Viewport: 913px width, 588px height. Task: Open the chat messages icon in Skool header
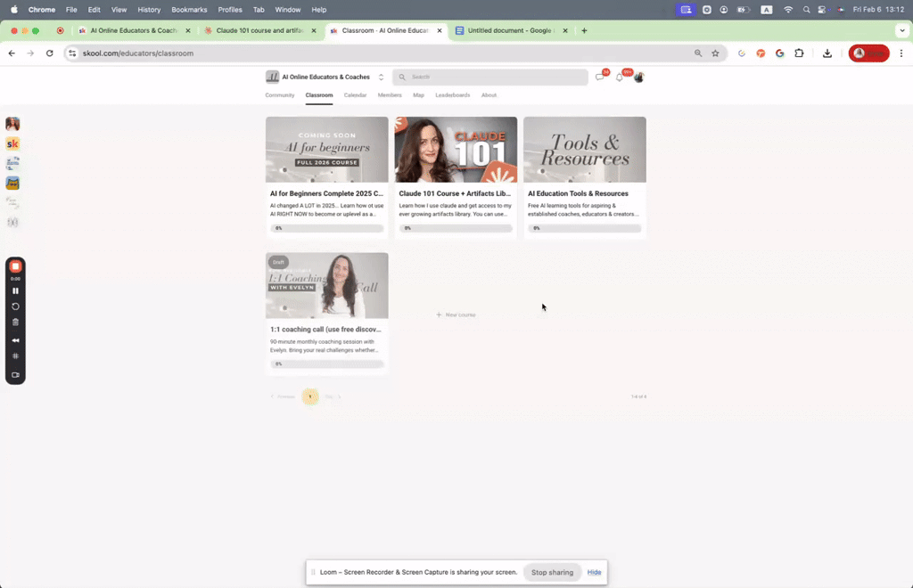(600, 77)
